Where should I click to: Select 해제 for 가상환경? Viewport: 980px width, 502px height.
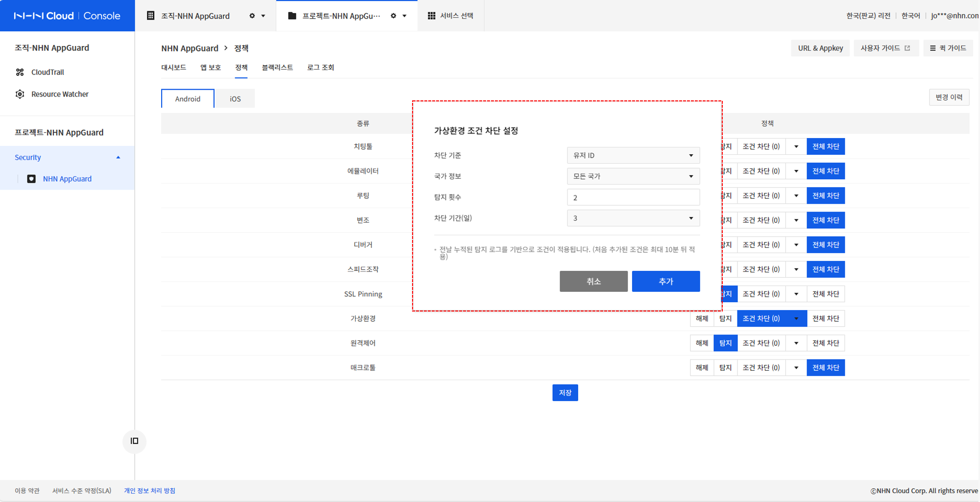[702, 318]
